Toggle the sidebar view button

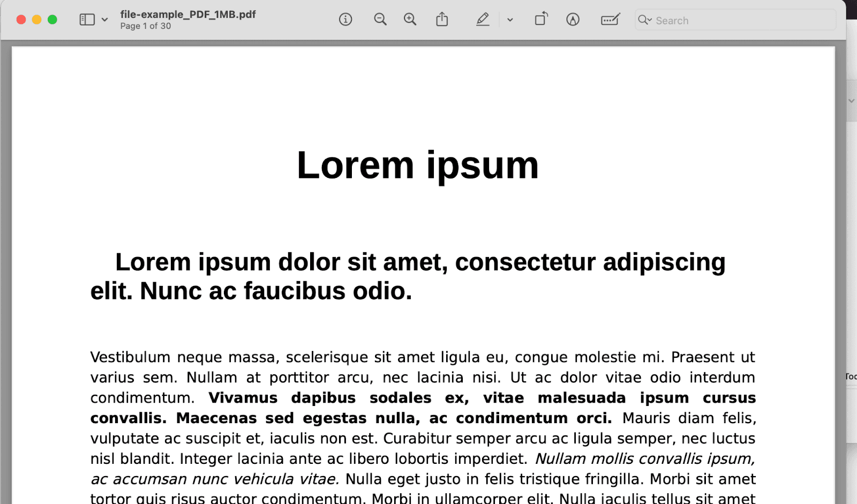coord(87,20)
